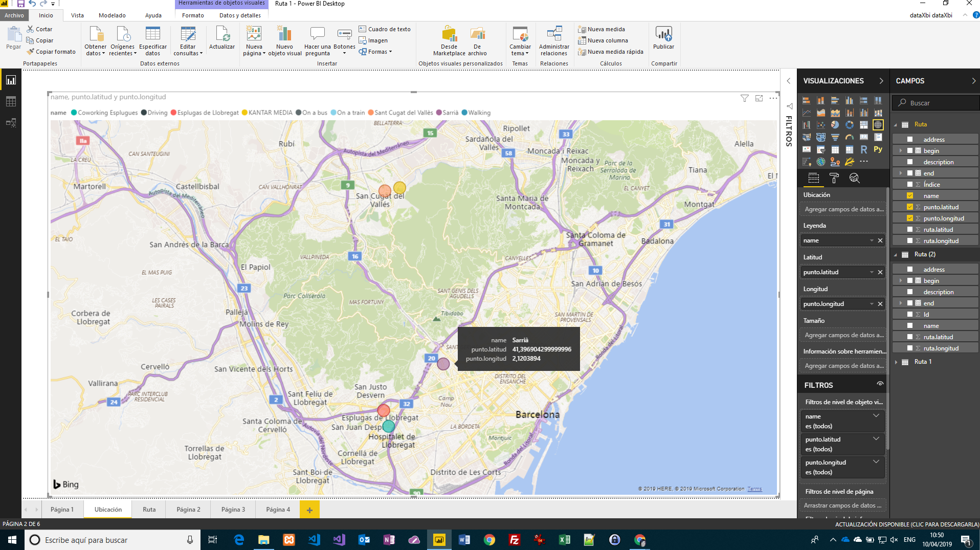Select the Gauge visual icon
Screen dimensions: 980x550
pyautogui.click(x=850, y=137)
